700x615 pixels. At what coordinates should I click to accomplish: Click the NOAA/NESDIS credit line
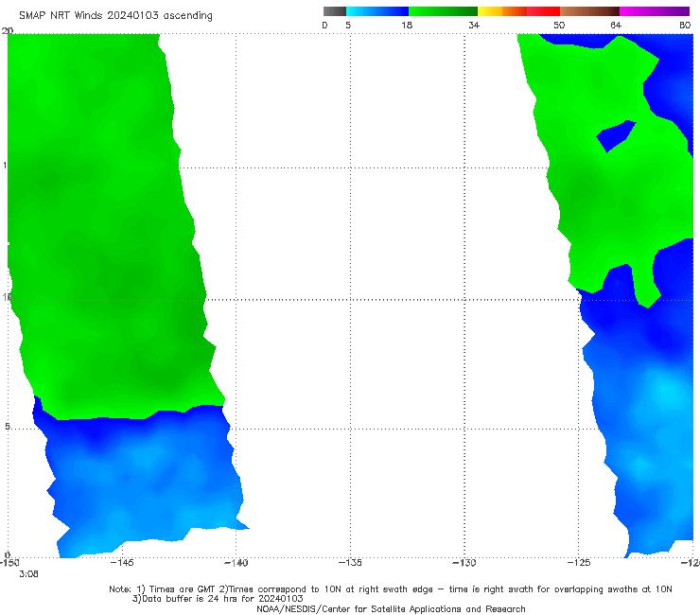391,609
